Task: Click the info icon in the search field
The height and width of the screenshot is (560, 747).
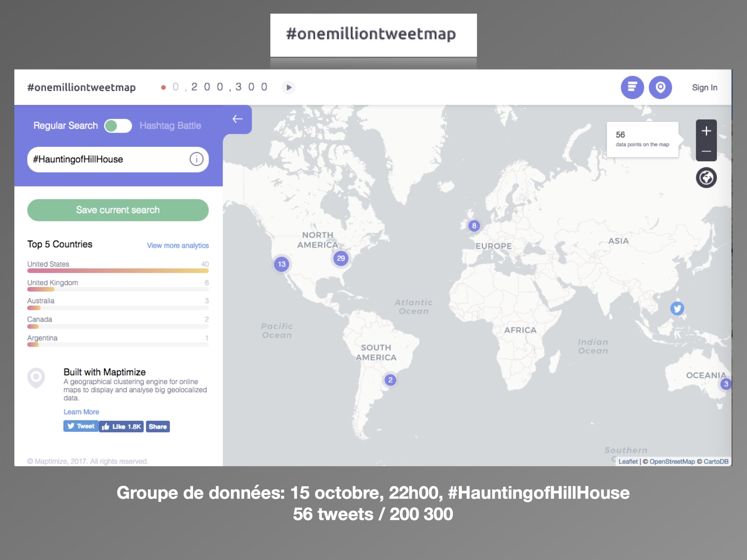Action: tap(196, 159)
